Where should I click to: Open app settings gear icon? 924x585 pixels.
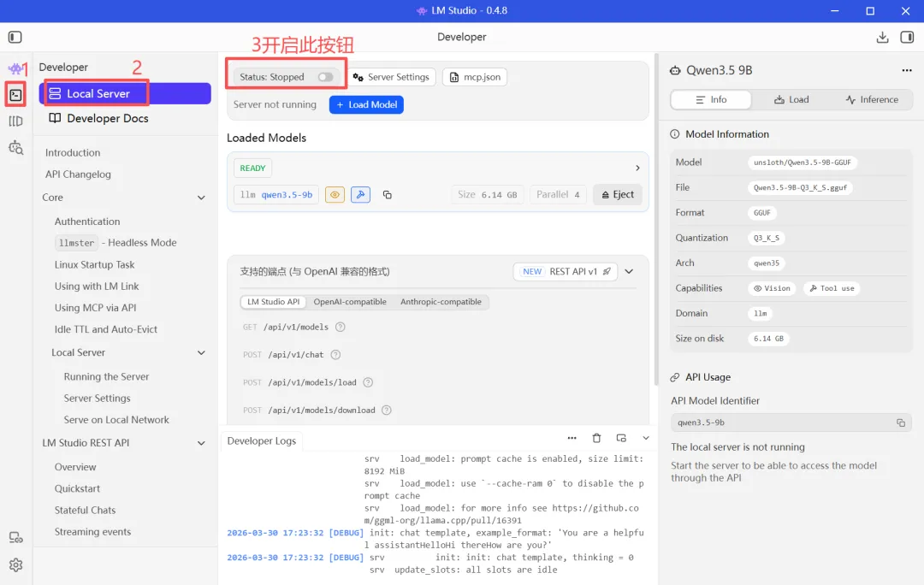tap(16, 565)
